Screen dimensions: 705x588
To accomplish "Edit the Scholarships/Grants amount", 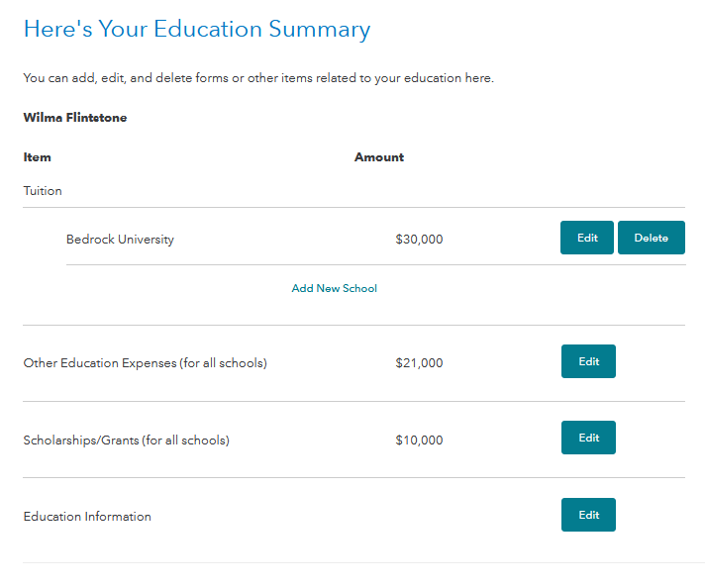I will point(588,438).
